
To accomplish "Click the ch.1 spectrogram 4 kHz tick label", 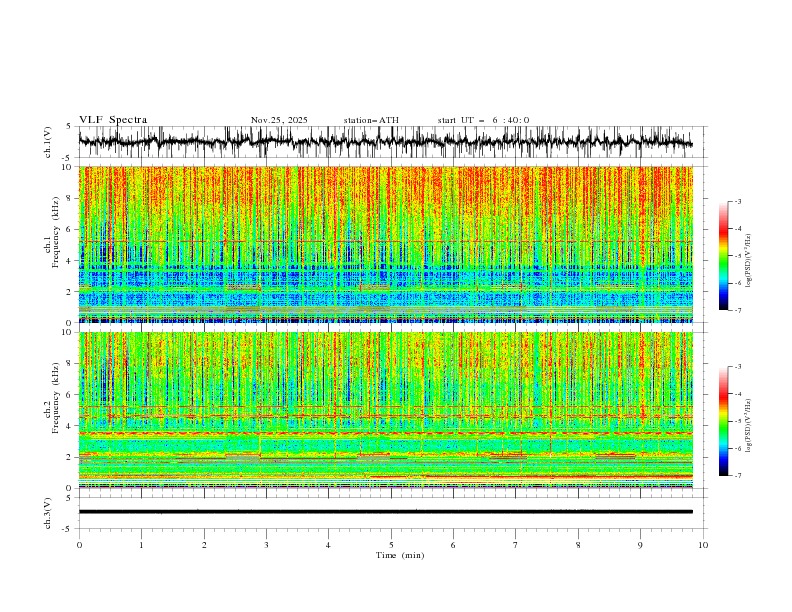I will pos(71,261).
